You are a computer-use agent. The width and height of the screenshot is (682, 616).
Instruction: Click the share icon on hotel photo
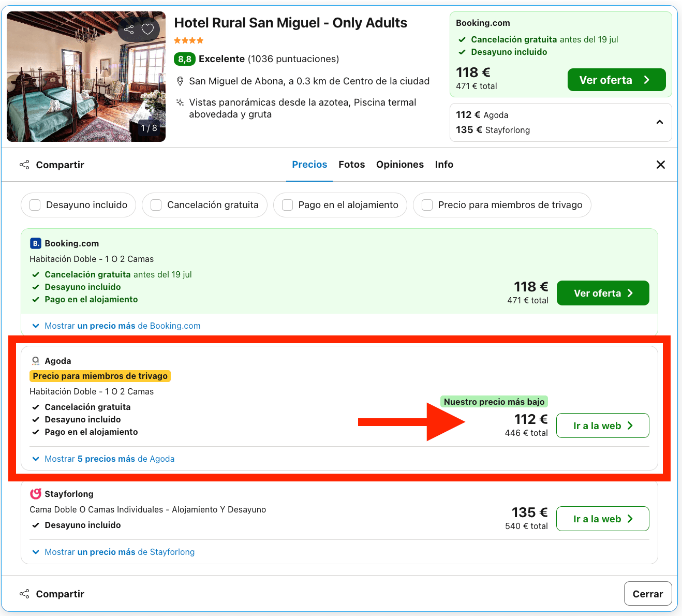coord(129,30)
